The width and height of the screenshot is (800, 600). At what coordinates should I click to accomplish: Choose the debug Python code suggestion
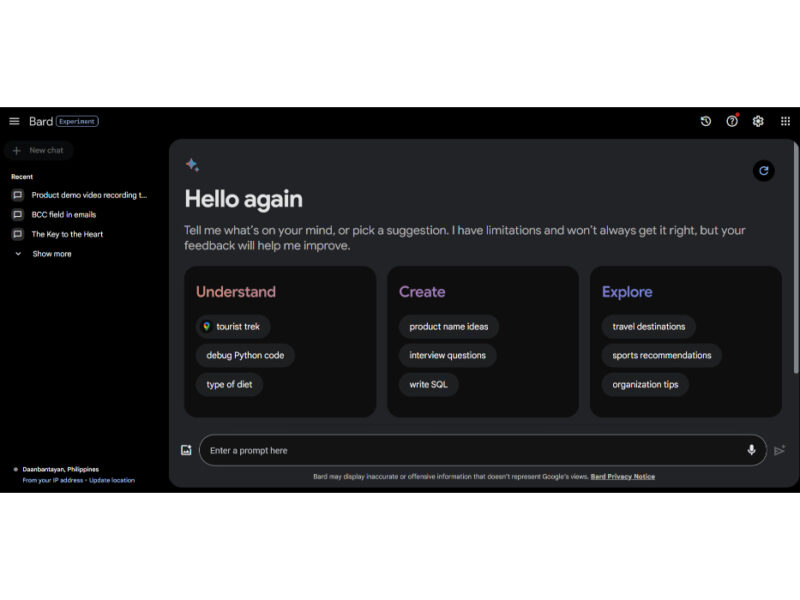click(245, 355)
